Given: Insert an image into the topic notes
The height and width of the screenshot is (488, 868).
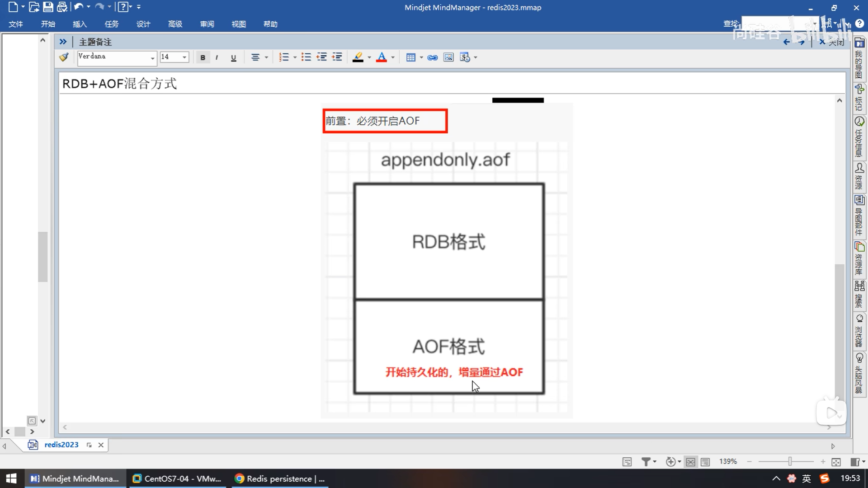Looking at the screenshot, I should click(x=448, y=57).
